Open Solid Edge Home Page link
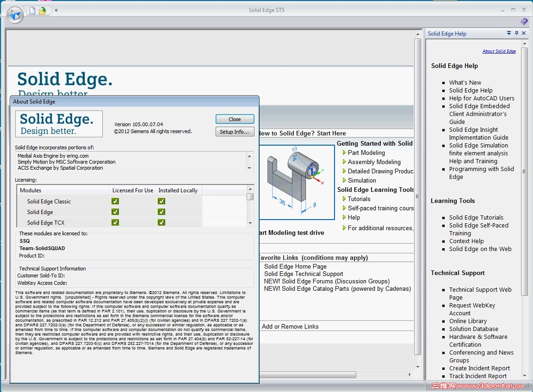Image resolution: width=533 pixels, height=392 pixels. pos(295,266)
